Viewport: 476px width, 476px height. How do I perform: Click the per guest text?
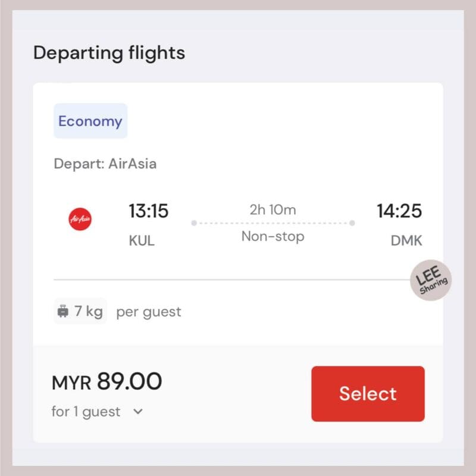click(x=149, y=312)
